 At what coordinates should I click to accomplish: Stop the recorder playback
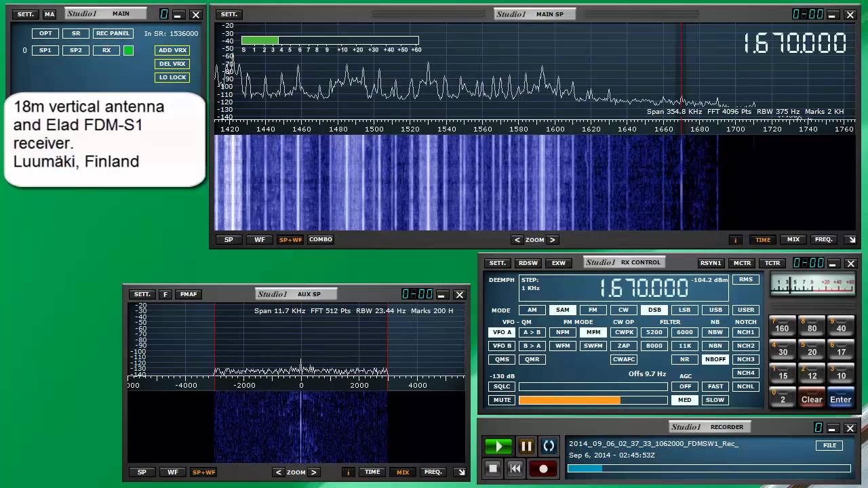pyautogui.click(x=493, y=468)
